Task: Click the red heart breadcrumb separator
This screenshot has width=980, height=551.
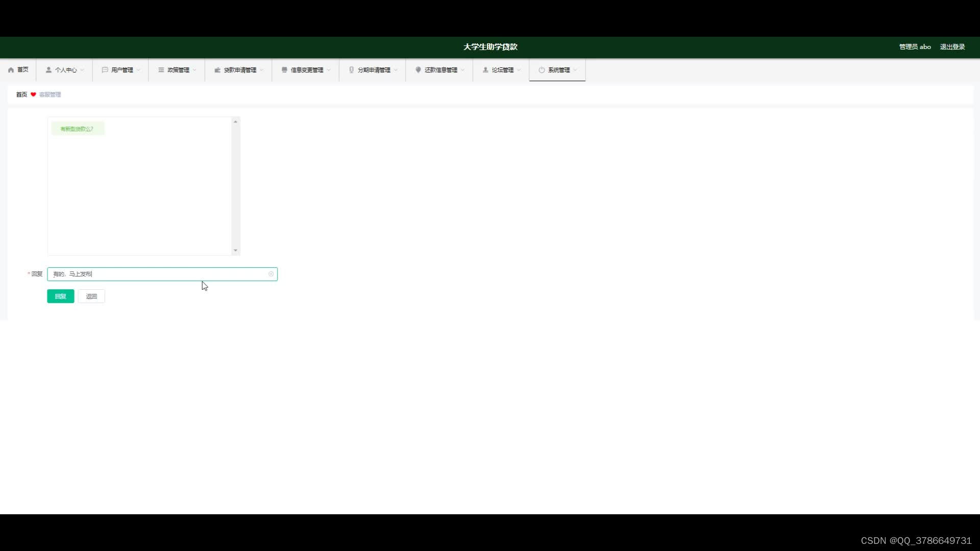Action: coord(33,94)
